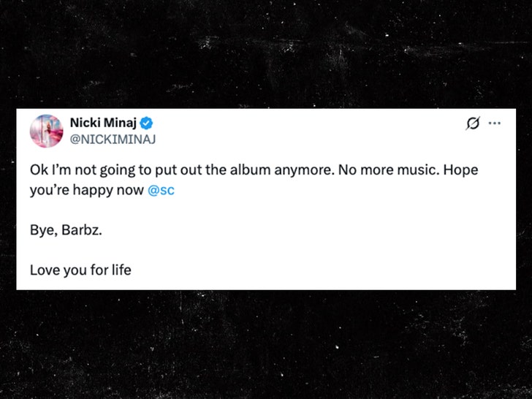Click the "Love you for life" text

point(80,270)
